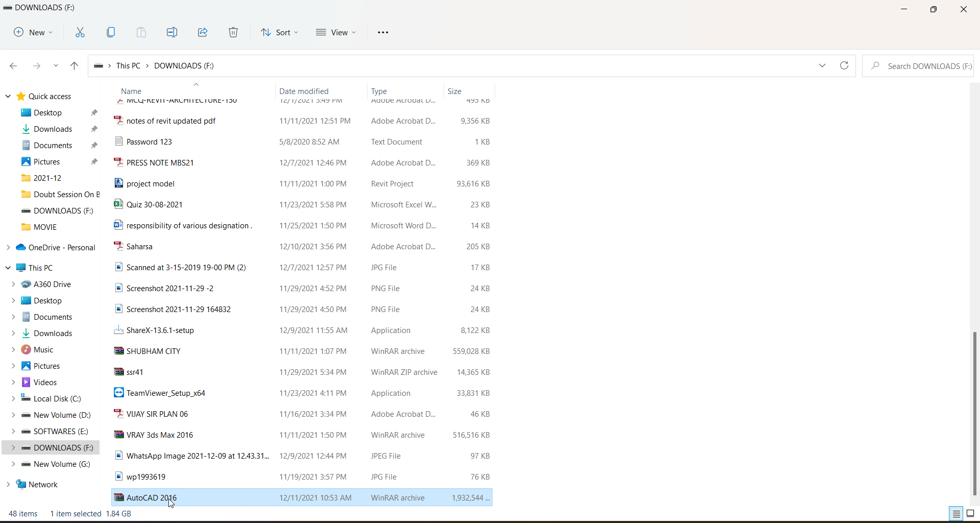Image resolution: width=980 pixels, height=523 pixels.
Task: Click This PC in the address breadcrumb
Action: tap(128, 65)
